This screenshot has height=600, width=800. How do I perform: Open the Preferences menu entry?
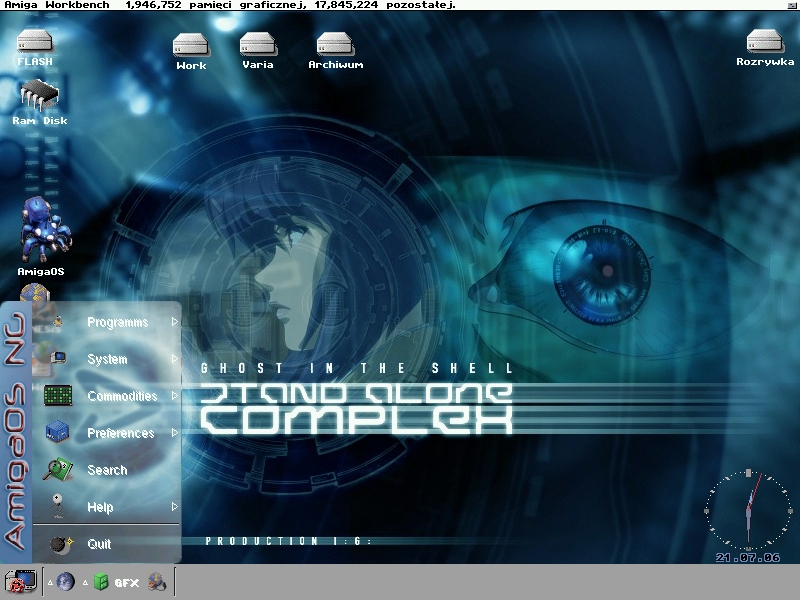tap(107, 433)
